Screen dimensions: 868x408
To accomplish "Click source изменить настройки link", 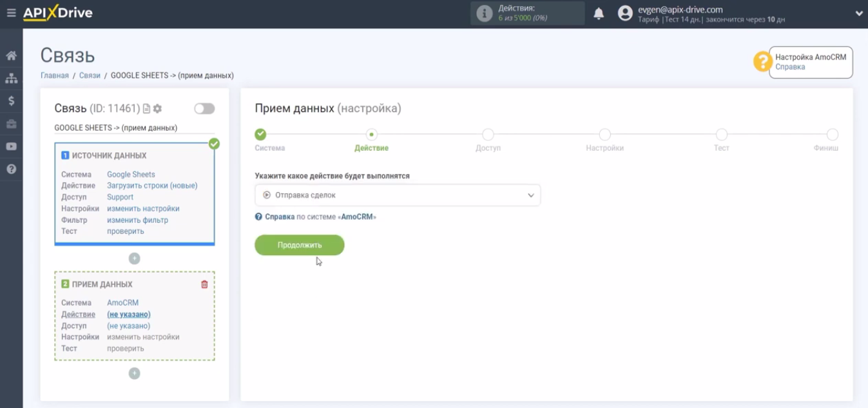I will (x=143, y=209).
